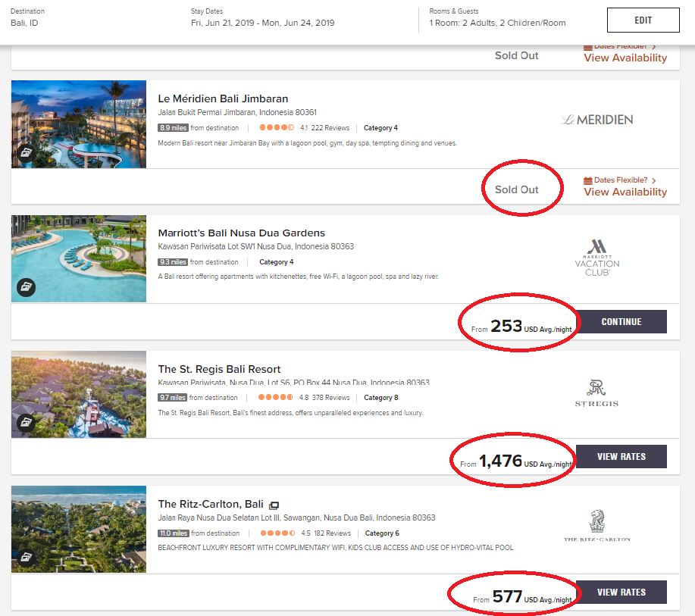Click external link icon next to The Ritz-Carlton, Bali

click(x=274, y=505)
